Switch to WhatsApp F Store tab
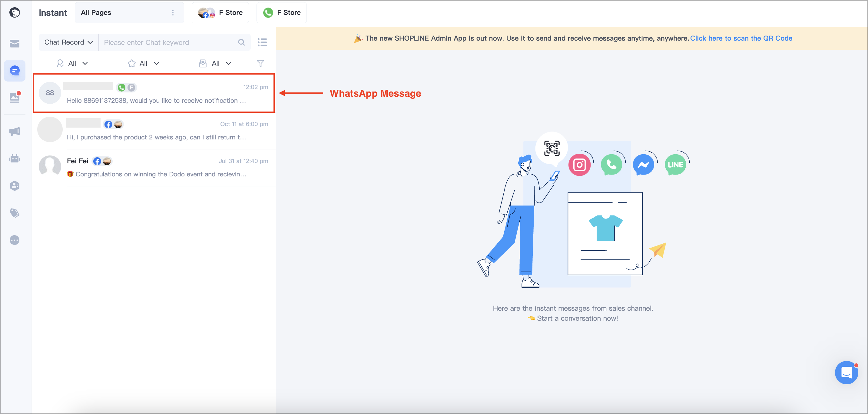The height and width of the screenshot is (414, 868). (282, 13)
